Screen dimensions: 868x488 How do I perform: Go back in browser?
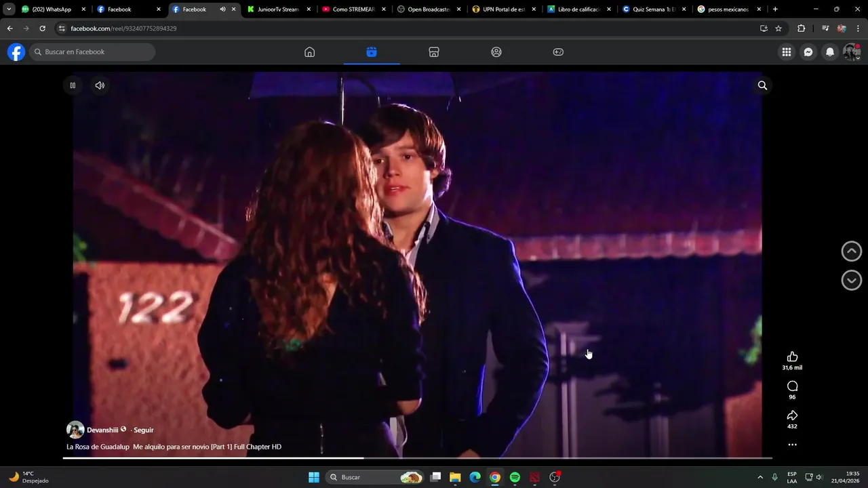(x=9, y=28)
